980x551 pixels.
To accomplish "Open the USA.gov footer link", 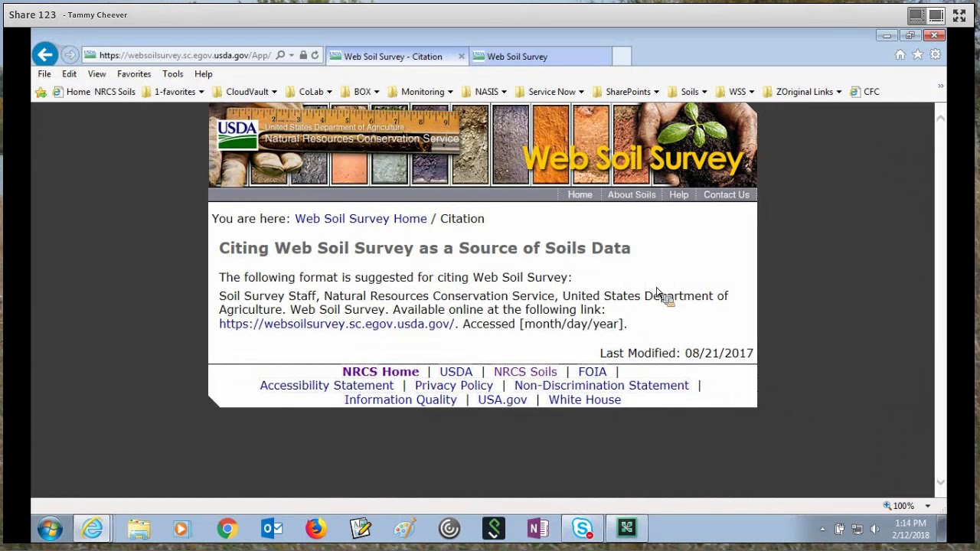I will click(x=502, y=399).
